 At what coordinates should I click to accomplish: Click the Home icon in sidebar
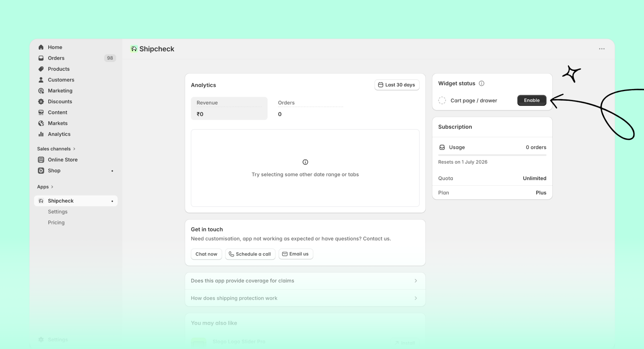tap(41, 47)
